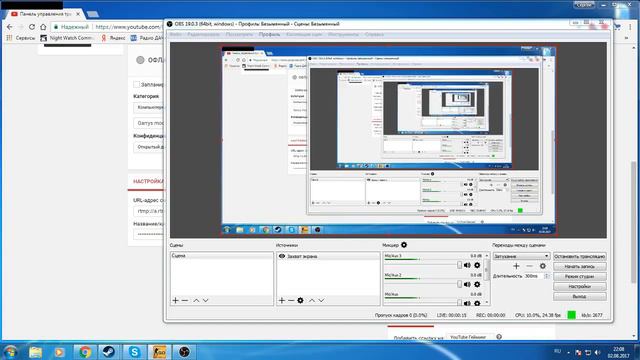Open Инструменты menu in OBS menu bar
This screenshot has width=640, height=360.
pyautogui.click(x=343, y=35)
